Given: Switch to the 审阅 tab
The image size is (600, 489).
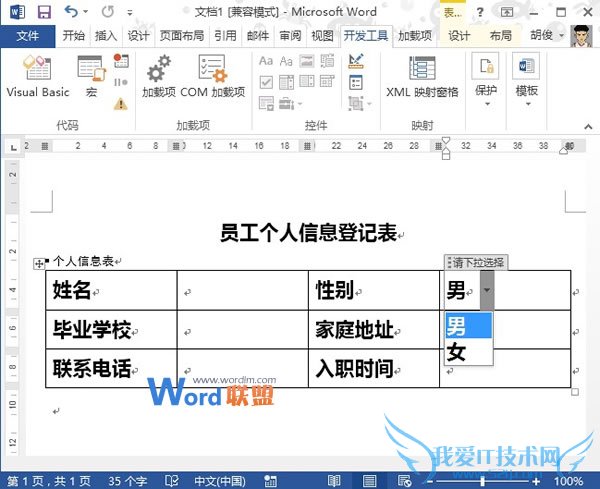Looking at the screenshot, I should click(290, 36).
